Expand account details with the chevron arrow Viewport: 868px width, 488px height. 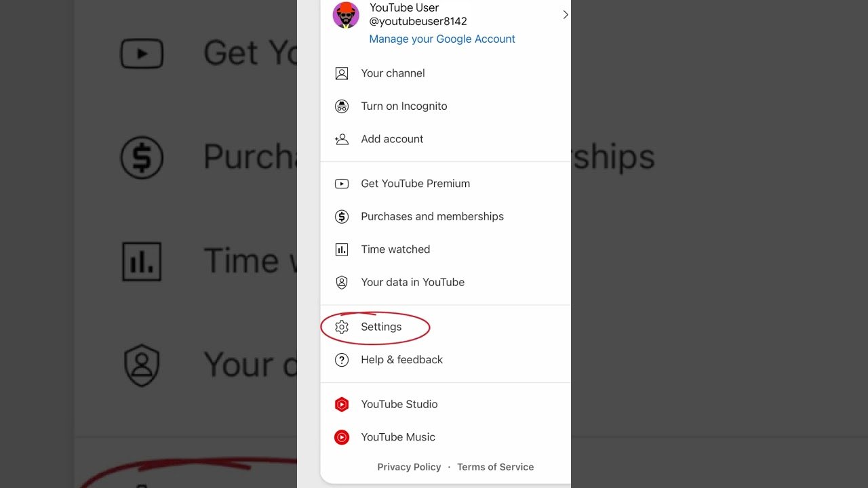pos(565,14)
